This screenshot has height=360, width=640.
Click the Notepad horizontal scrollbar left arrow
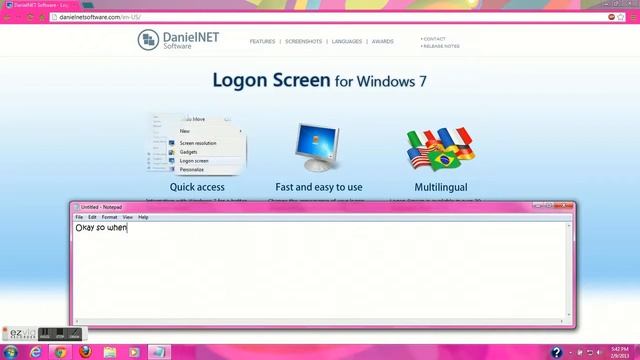tap(77, 321)
